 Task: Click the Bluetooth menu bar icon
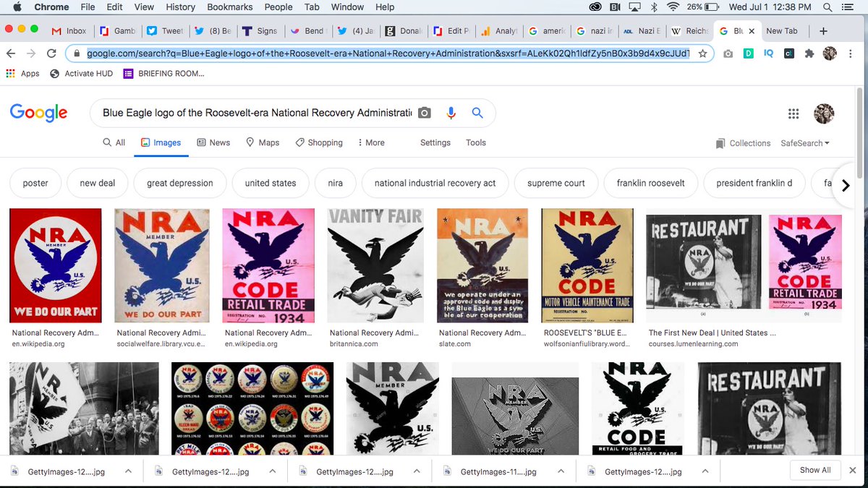pyautogui.click(x=654, y=7)
